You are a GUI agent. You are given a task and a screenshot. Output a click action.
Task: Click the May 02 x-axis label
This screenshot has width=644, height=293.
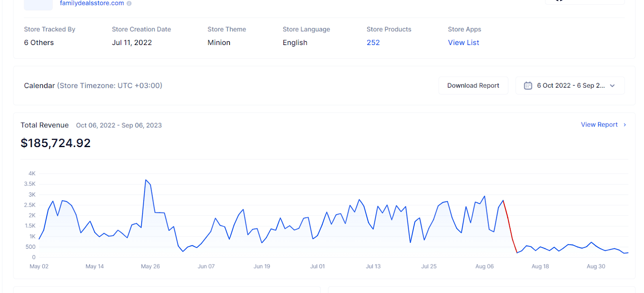[39, 266]
